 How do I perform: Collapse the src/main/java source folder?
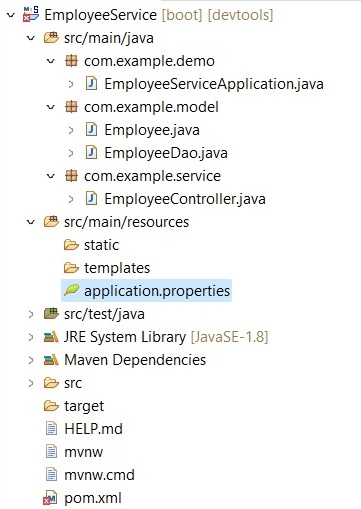point(31,38)
